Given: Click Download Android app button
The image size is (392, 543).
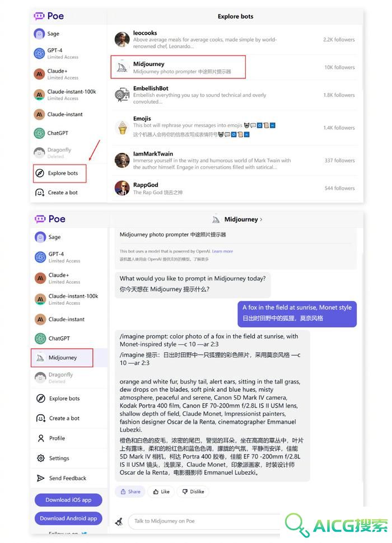Looking at the screenshot, I should tap(68, 518).
